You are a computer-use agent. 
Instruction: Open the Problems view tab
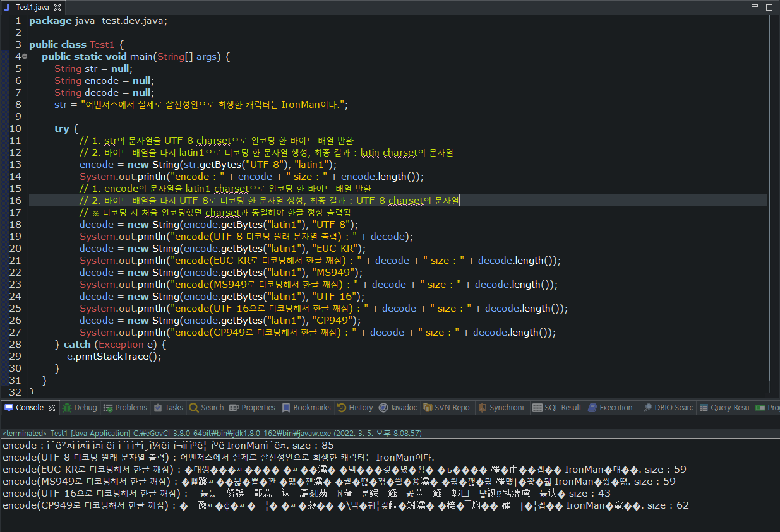[125, 408]
